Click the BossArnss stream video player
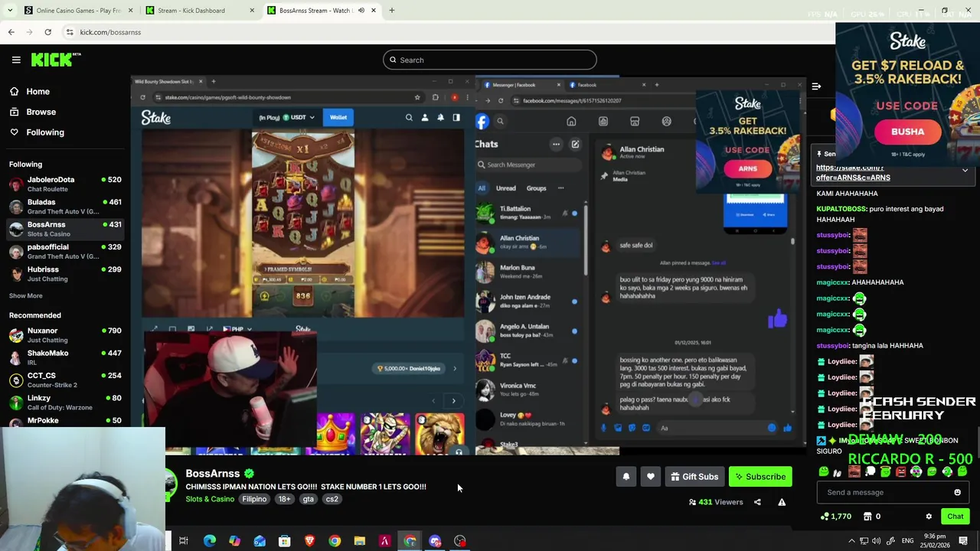 tap(469, 265)
